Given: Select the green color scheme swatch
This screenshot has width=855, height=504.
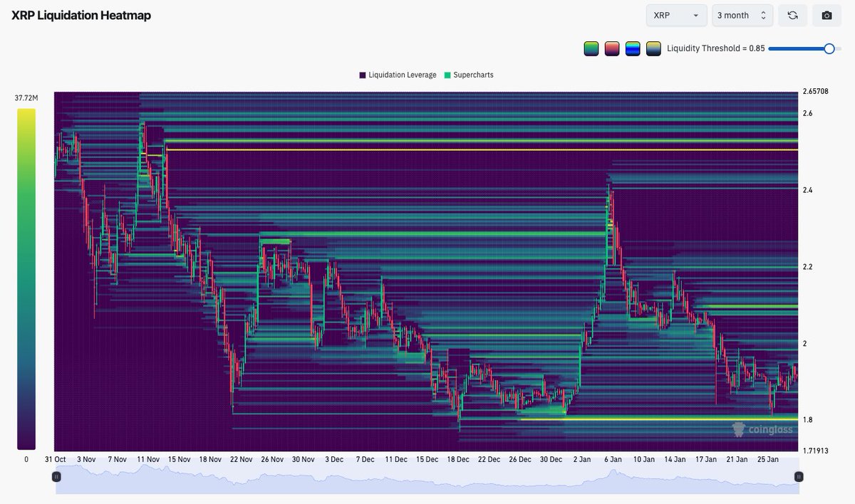Looking at the screenshot, I should pyautogui.click(x=591, y=48).
